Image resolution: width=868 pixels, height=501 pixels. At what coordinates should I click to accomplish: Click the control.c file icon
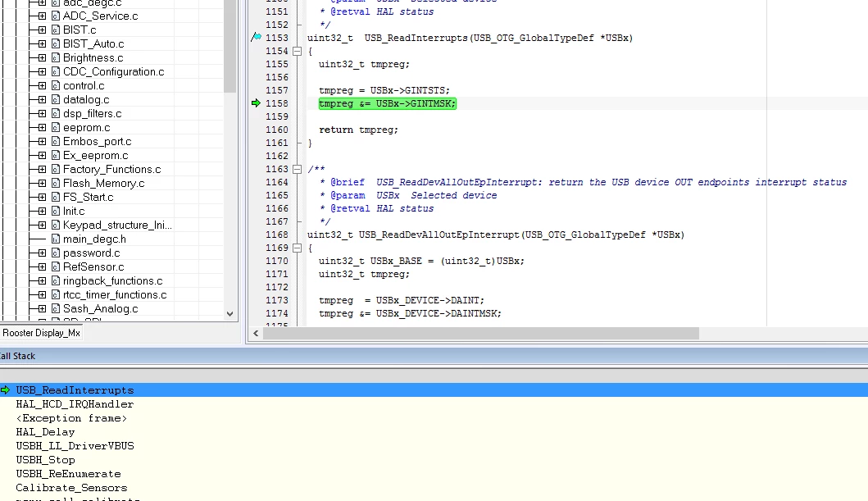[56, 86]
